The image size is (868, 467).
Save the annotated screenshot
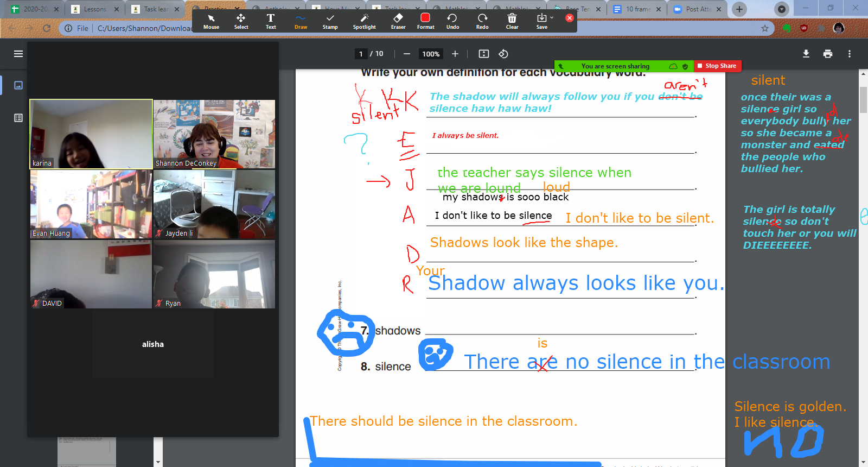[x=541, y=22]
